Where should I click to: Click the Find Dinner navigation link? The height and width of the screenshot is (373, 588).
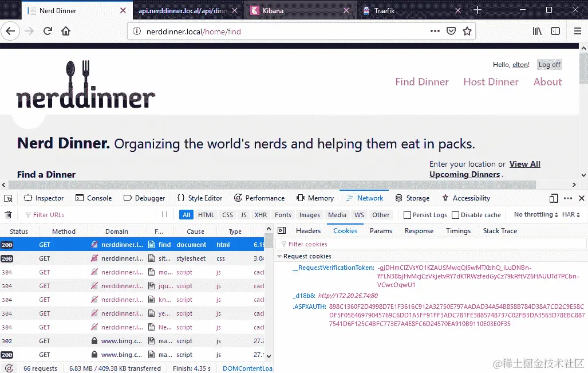pyautogui.click(x=422, y=82)
